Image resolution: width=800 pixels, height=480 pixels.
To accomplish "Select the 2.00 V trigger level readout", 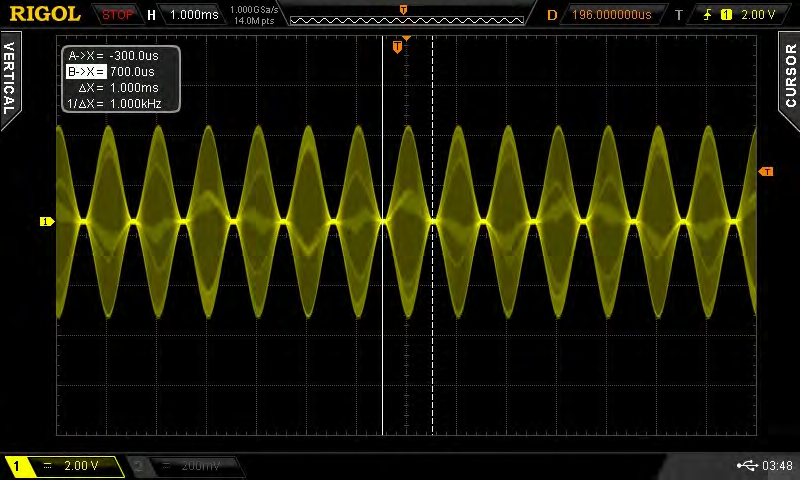I will coord(758,15).
